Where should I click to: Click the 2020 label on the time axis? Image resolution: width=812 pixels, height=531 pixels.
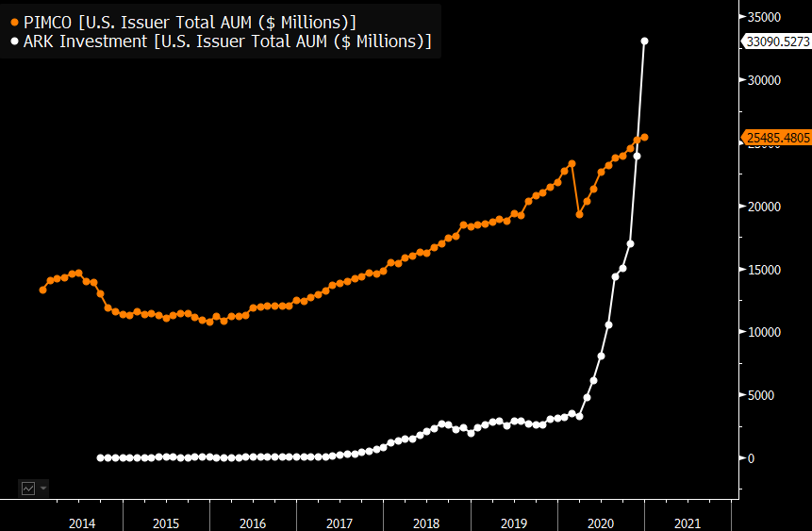coord(600,522)
